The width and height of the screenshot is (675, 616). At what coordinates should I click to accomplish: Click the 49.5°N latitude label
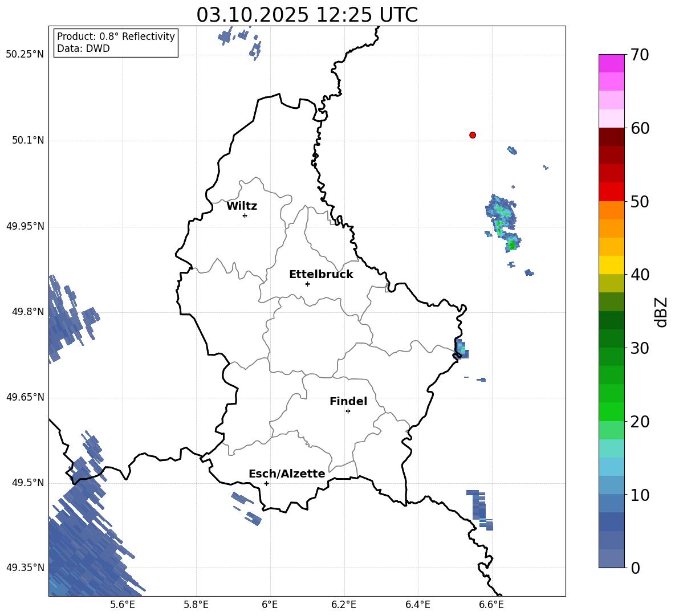(28, 483)
